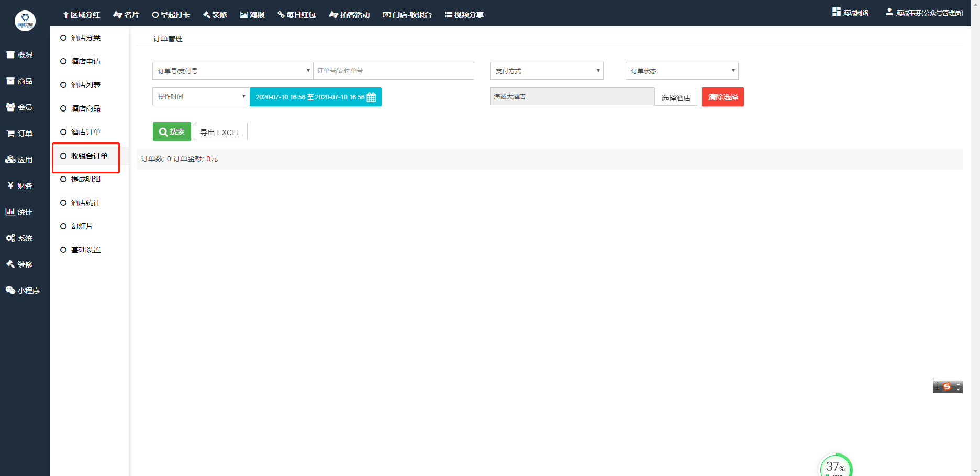Select 提成明细 in the submenu

[86, 179]
